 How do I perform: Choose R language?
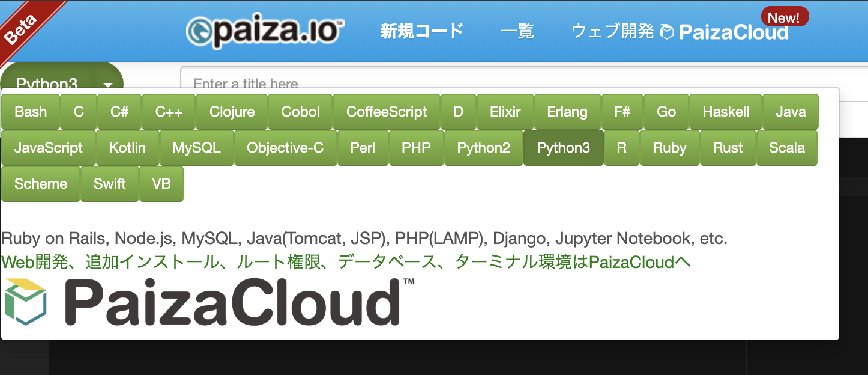click(x=621, y=148)
